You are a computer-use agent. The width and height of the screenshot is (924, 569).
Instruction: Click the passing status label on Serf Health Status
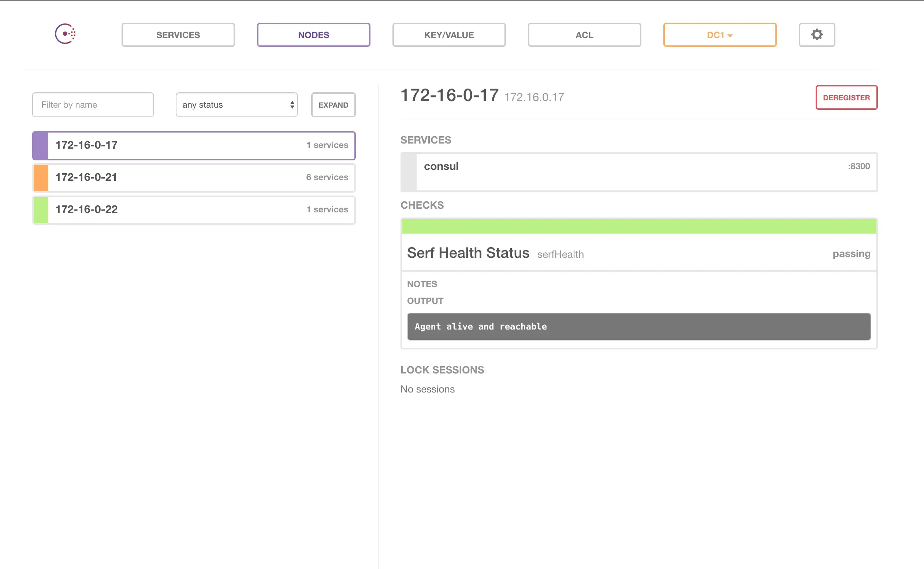click(x=851, y=254)
